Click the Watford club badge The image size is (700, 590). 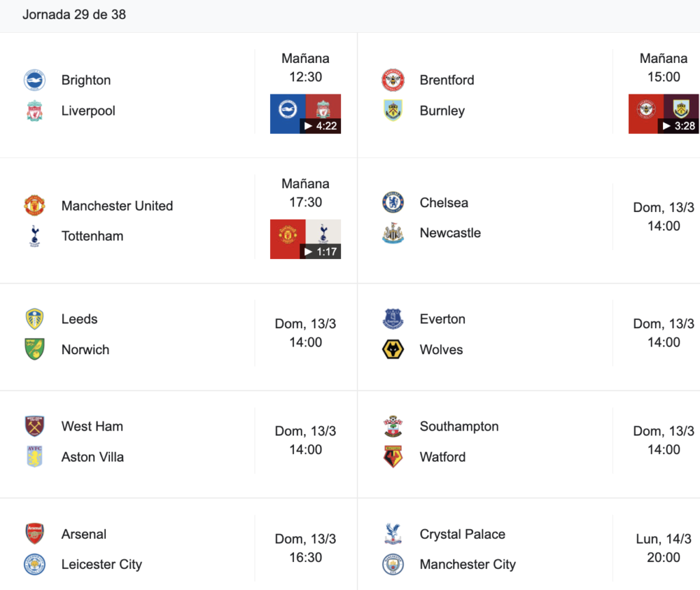coord(393,457)
